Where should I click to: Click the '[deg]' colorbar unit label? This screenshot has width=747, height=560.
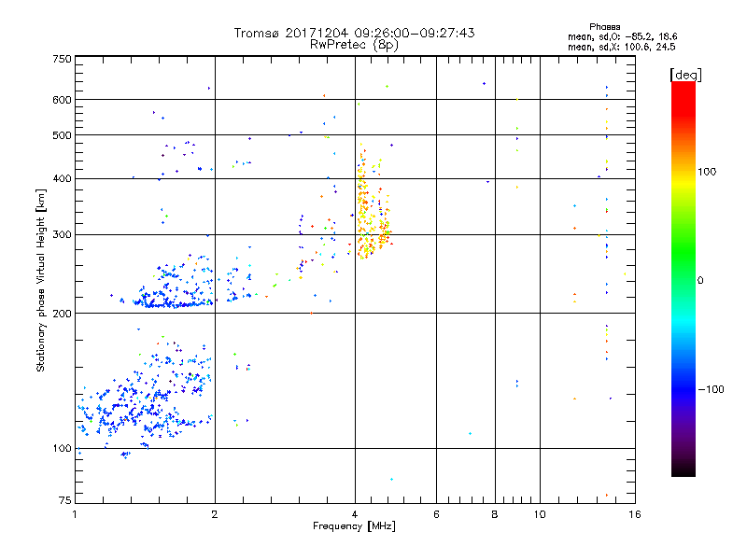tap(685, 76)
